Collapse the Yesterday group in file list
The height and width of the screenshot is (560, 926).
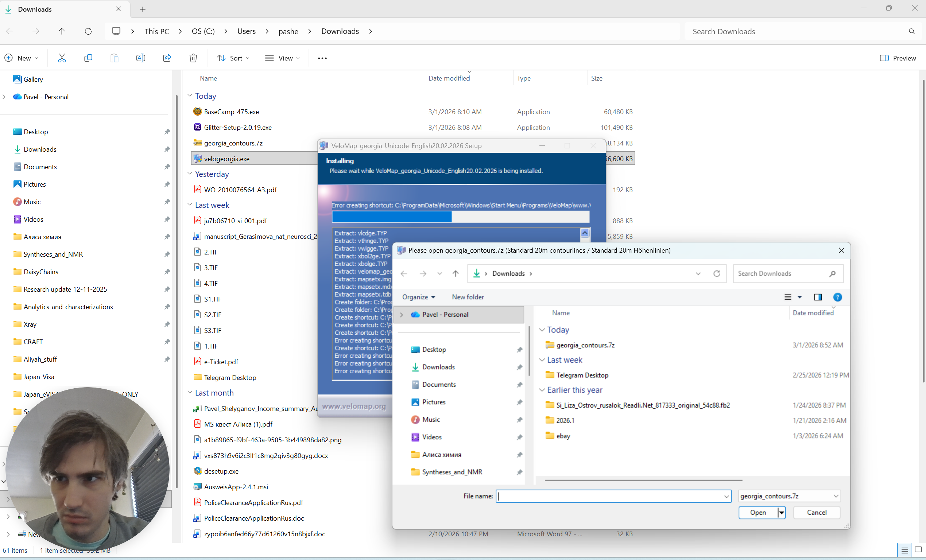tap(190, 174)
